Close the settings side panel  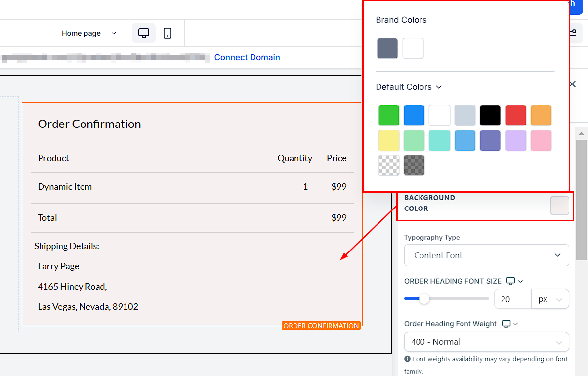coord(573,84)
